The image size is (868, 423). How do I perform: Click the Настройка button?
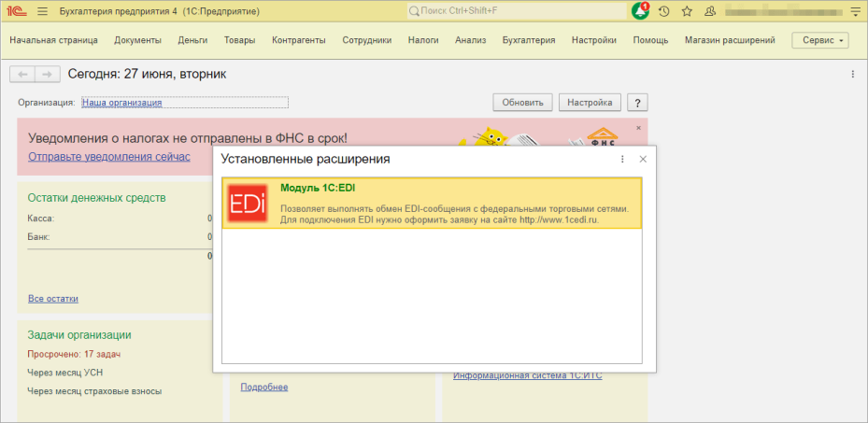point(591,103)
